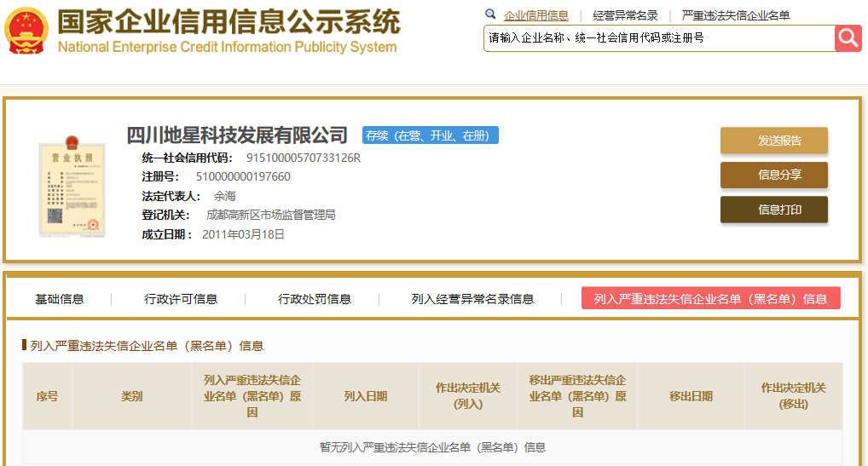This screenshot has width=868, height=466.
Task: Click the 作出决定机关(列入) column header
Action: [468, 396]
